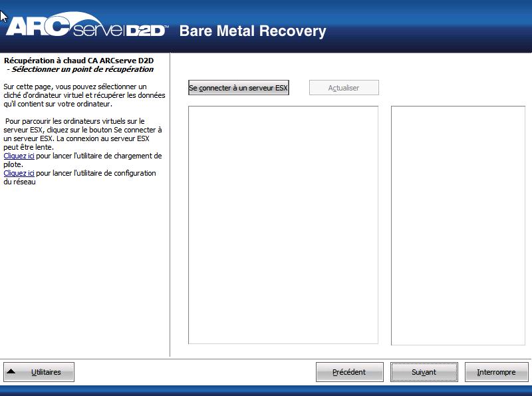Click Précédent to go back

[x=349, y=371]
